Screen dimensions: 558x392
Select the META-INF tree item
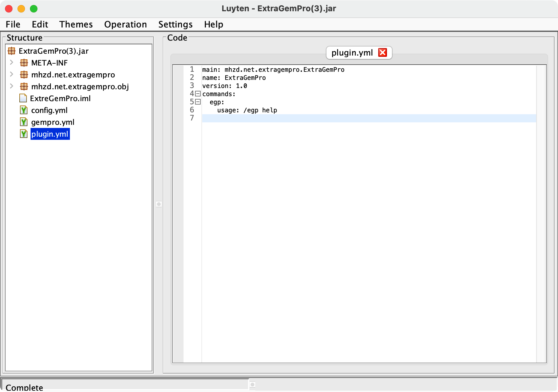49,63
